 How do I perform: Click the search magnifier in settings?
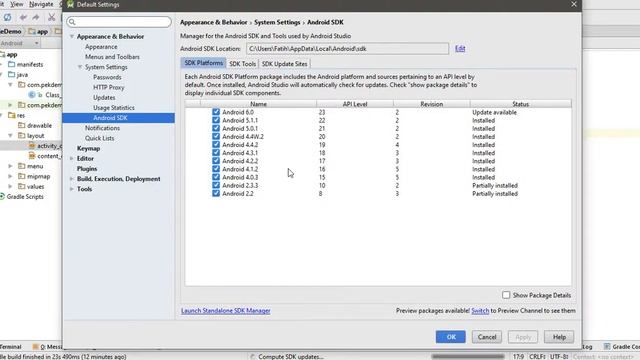[72, 22]
